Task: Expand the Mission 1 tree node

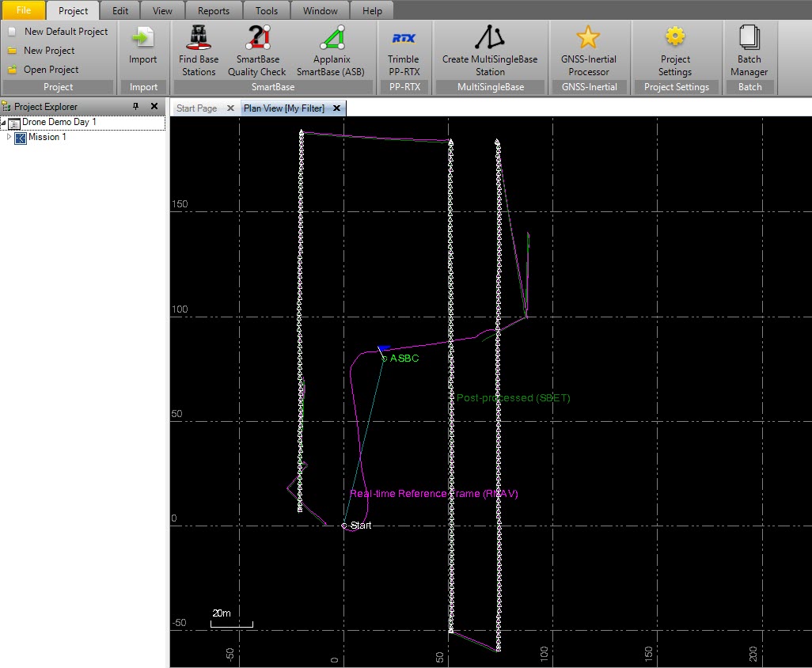Action: (9, 137)
